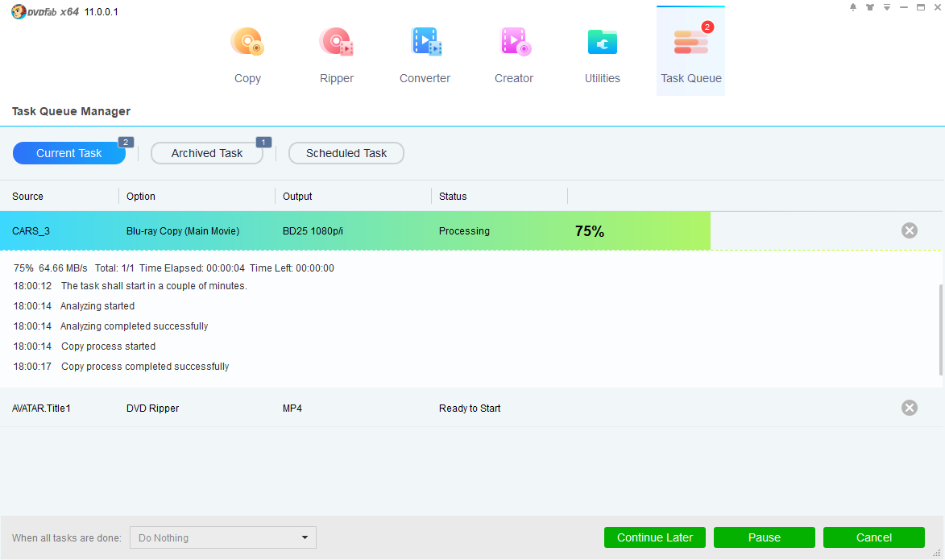
Task: Click the skin (t-shirt) icon
Action: click(869, 7)
